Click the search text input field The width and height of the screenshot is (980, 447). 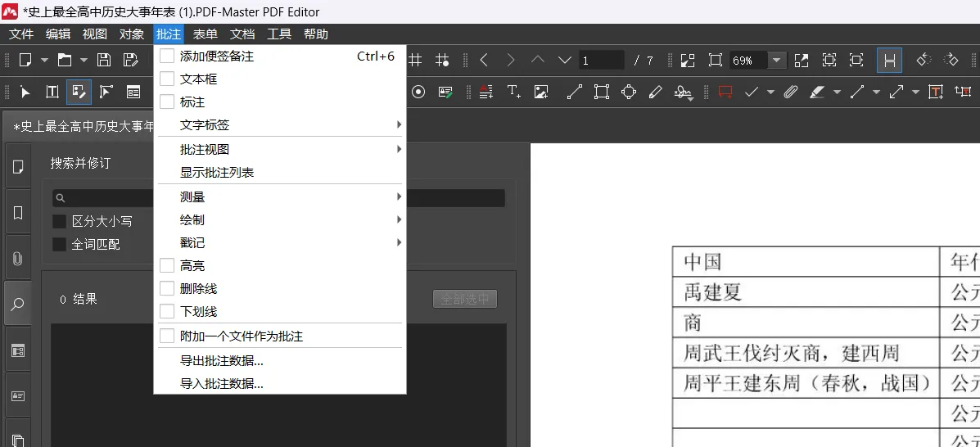coord(278,197)
